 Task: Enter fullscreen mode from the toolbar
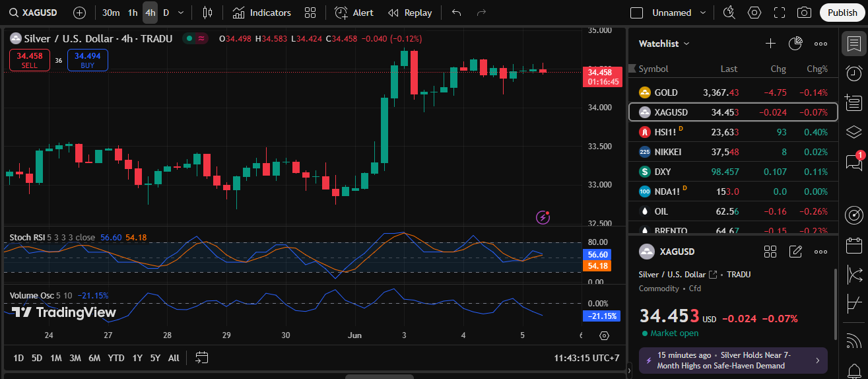pyautogui.click(x=779, y=13)
